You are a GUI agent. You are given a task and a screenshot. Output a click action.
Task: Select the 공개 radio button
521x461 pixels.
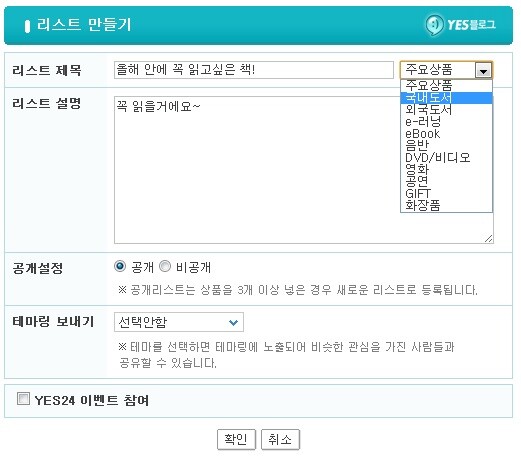click(120, 266)
